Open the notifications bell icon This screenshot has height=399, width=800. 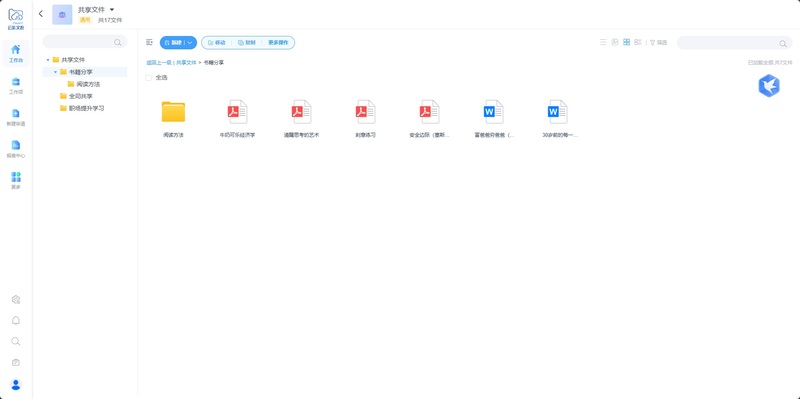[x=16, y=320]
